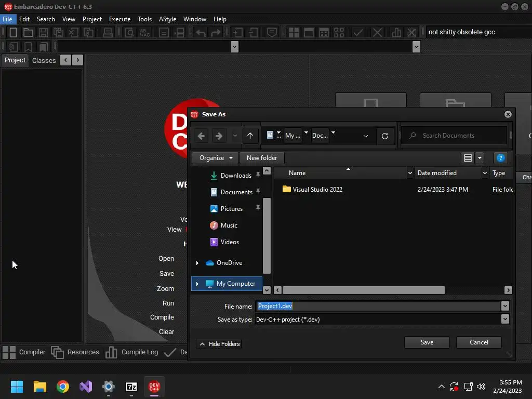Open the Compile Log bottom tab

coord(131,352)
